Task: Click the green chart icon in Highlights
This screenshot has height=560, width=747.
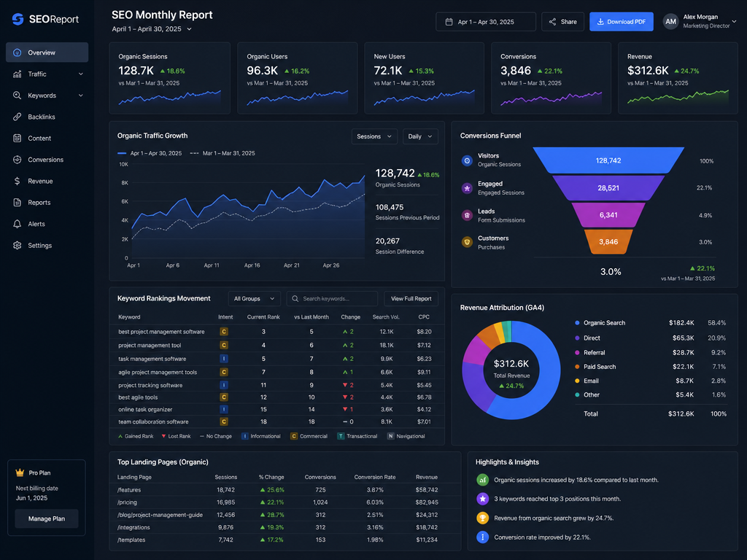Action: click(x=483, y=480)
